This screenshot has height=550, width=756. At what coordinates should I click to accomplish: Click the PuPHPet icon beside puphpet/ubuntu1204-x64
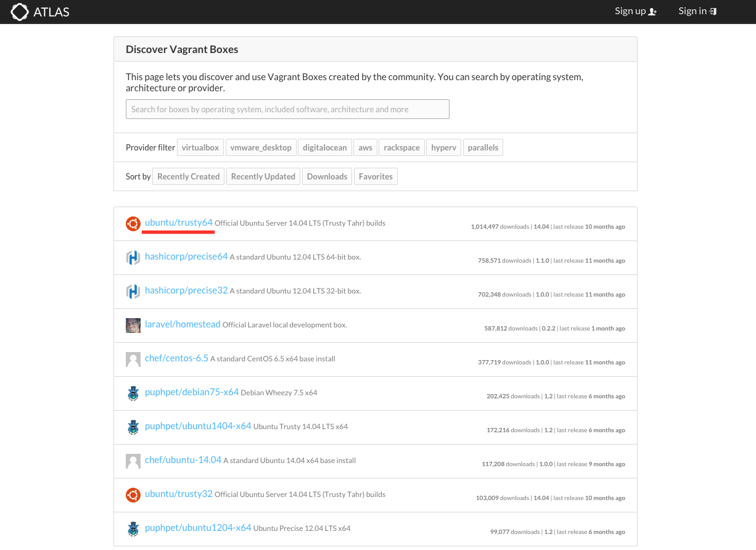(133, 529)
